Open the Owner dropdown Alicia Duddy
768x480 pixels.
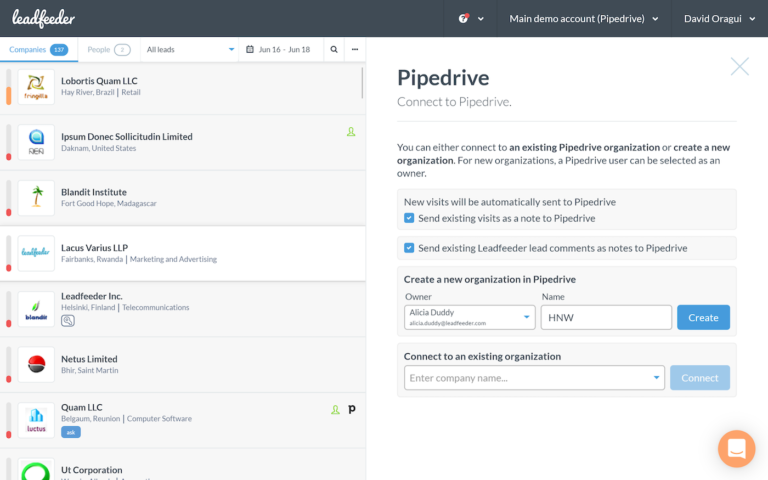[470, 317]
